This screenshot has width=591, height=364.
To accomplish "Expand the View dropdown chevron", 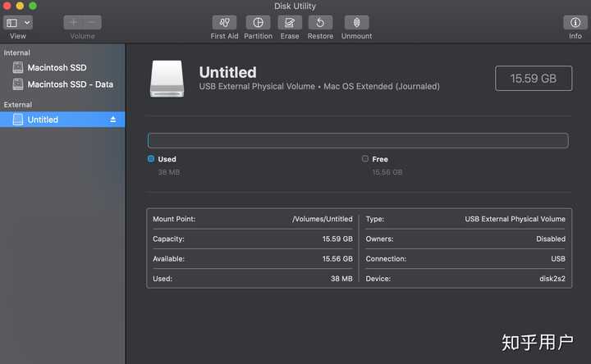I will pyautogui.click(x=27, y=23).
